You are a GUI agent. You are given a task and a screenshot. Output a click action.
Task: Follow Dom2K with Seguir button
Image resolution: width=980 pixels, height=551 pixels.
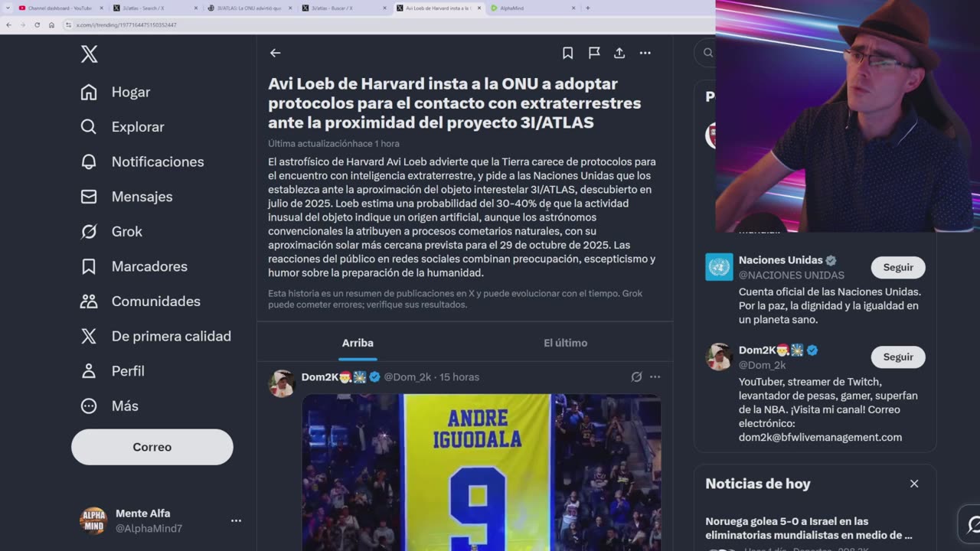point(898,357)
